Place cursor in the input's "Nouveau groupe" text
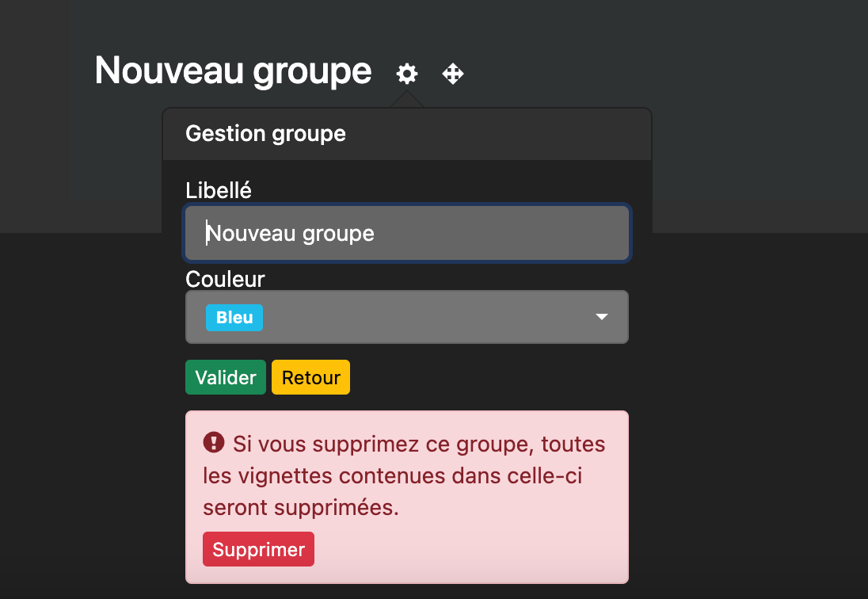 pos(291,234)
